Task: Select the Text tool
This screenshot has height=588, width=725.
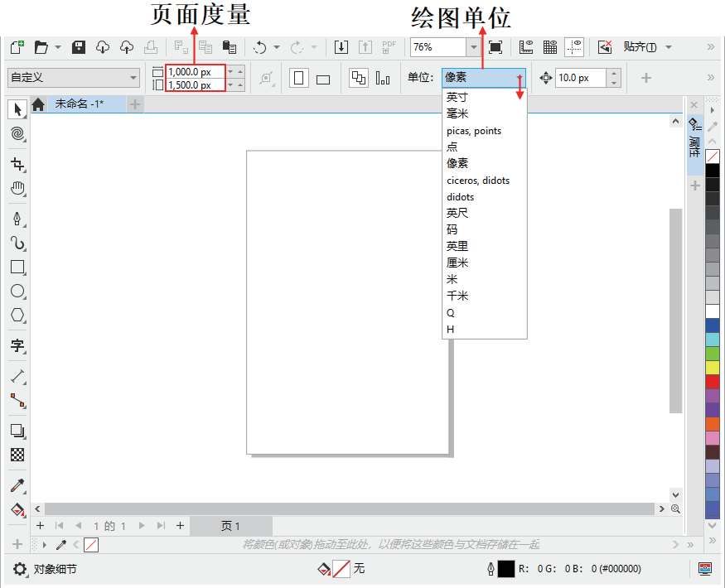Action: [17, 345]
